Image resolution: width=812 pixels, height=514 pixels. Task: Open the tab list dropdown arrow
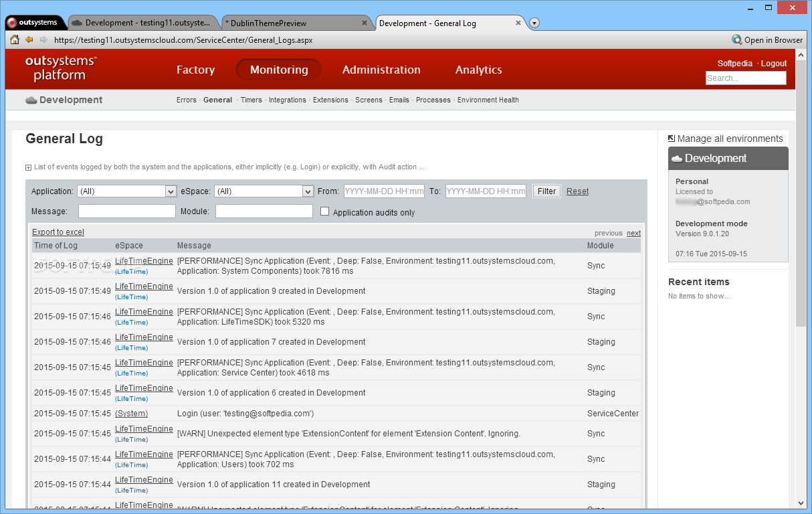tap(534, 23)
